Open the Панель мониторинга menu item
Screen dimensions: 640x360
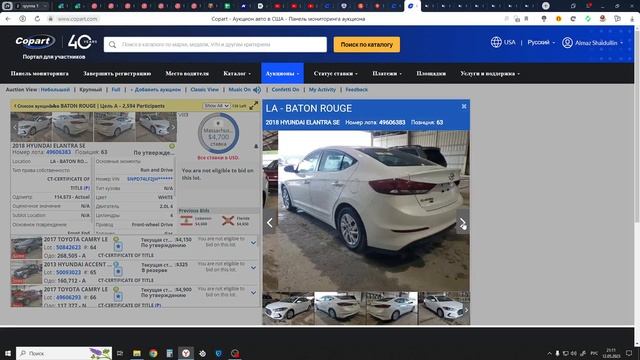40,73
